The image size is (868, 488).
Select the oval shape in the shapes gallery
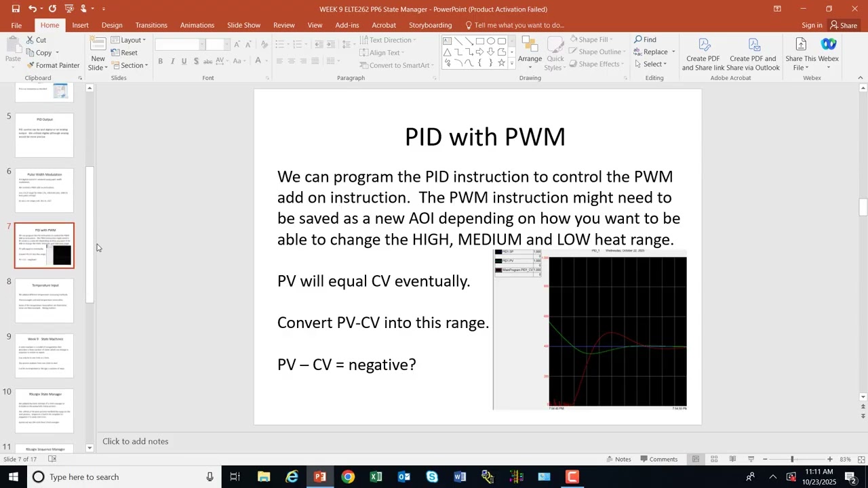click(490, 41)
